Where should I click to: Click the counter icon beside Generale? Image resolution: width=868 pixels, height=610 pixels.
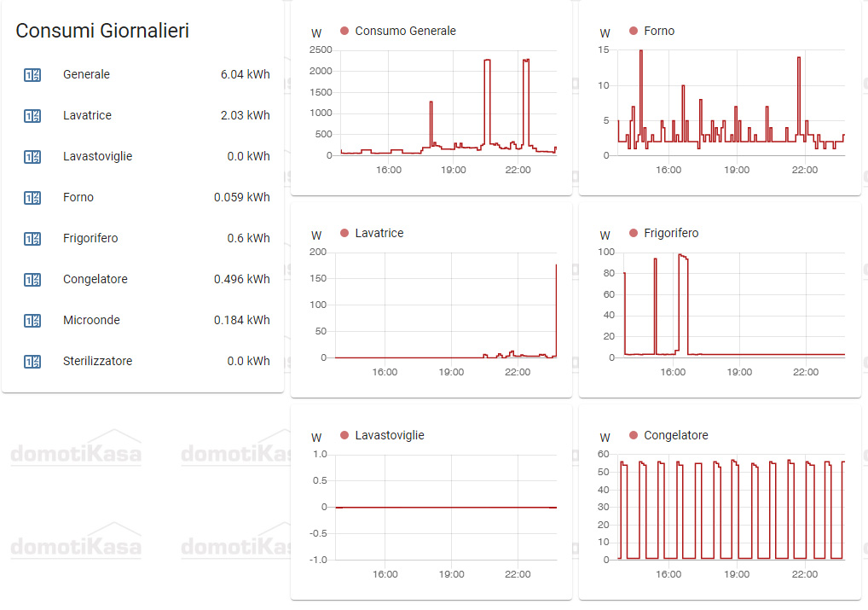click(x=32, y=75)
